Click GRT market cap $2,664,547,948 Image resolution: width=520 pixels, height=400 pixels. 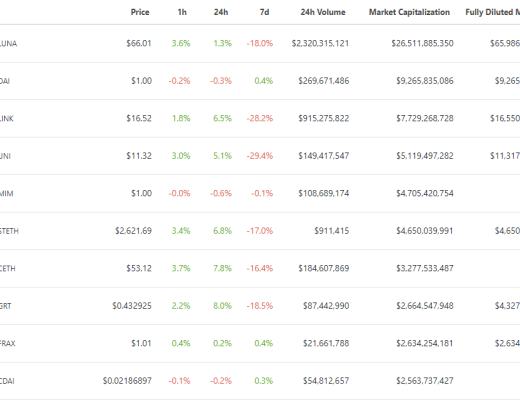pyautogui.click(x=425, y=306)
